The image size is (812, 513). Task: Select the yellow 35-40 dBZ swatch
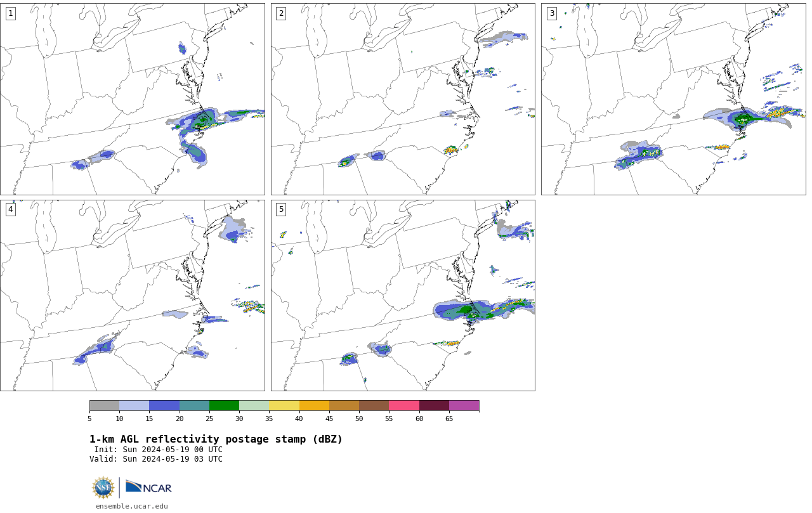click(x=284, y=406)
